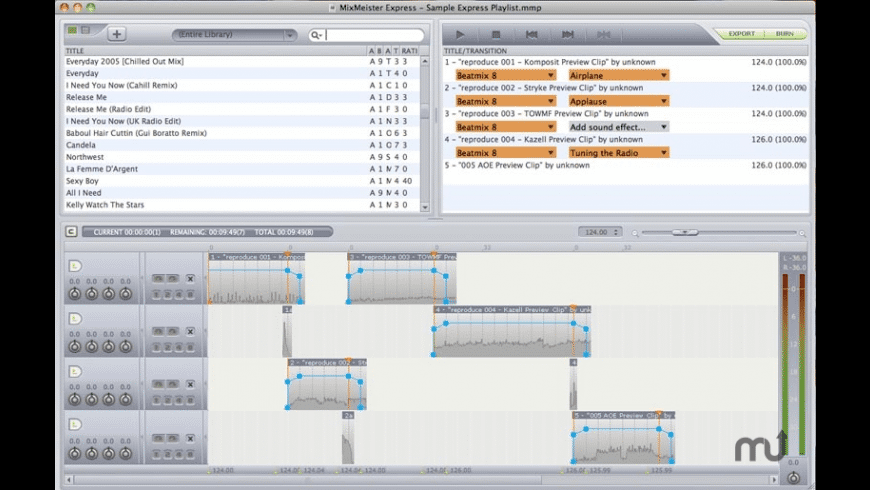Screen dimensions: 870x490
Task: Jump to the previous track
Action: pos(532,34)
